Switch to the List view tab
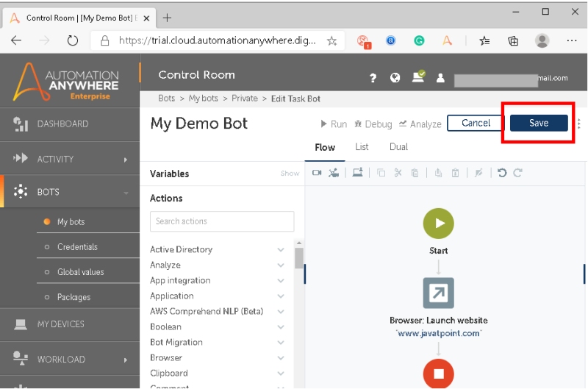 pos(362,147)
